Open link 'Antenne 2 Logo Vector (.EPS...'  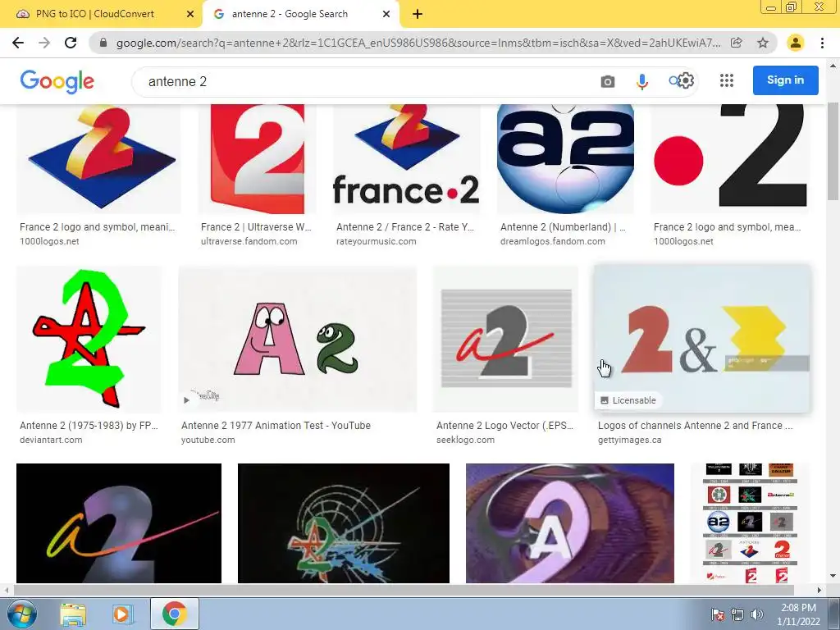504,426
